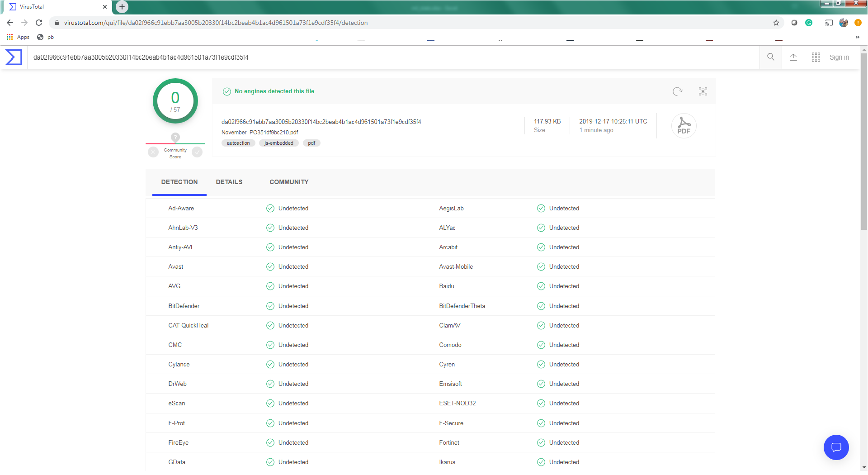Click the search magnifier icon
868x475 pixels.
(771, 57)
